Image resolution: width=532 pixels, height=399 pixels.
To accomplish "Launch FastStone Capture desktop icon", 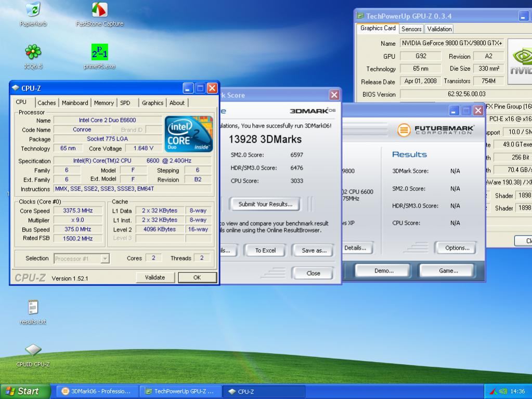I will pos(100,9).
